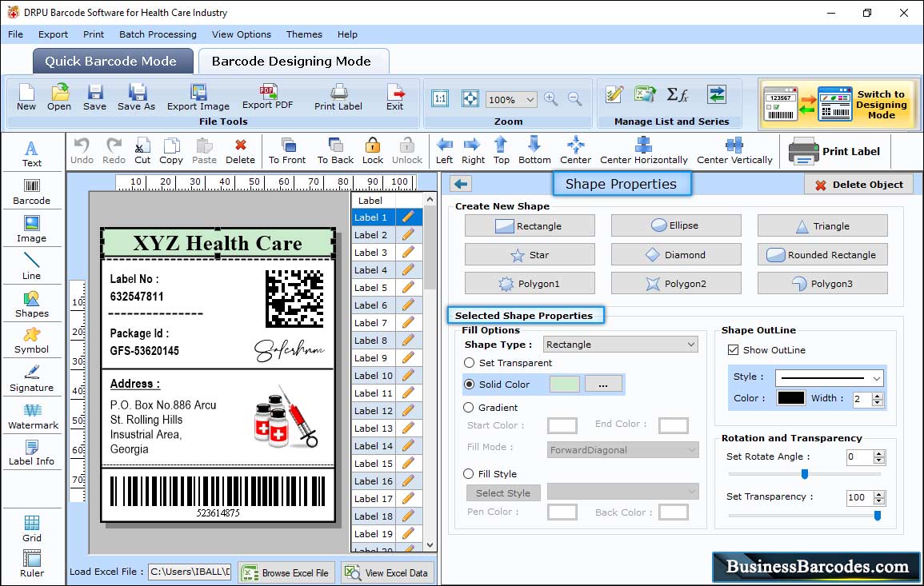
Task: Decrease the Set Transparency stepper
Action: [x=879, y=500]
